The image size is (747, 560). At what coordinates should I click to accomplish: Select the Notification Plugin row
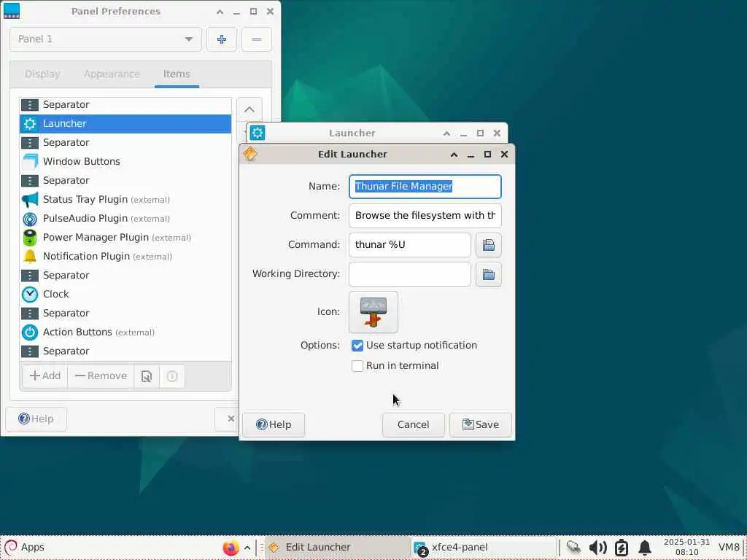[x=125, y=256]
